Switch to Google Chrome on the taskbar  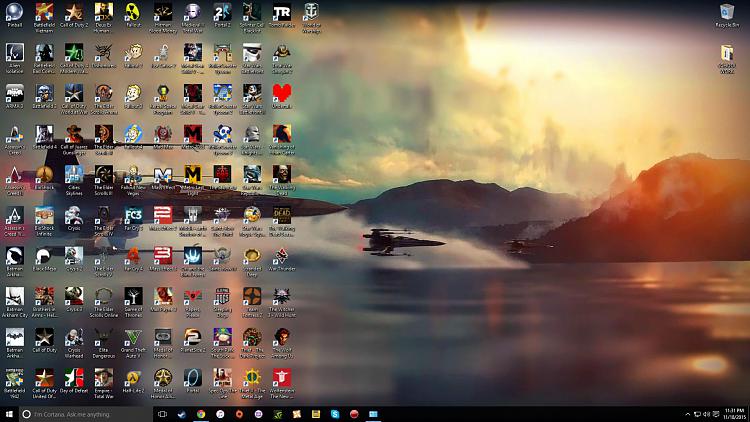point(200,414)
